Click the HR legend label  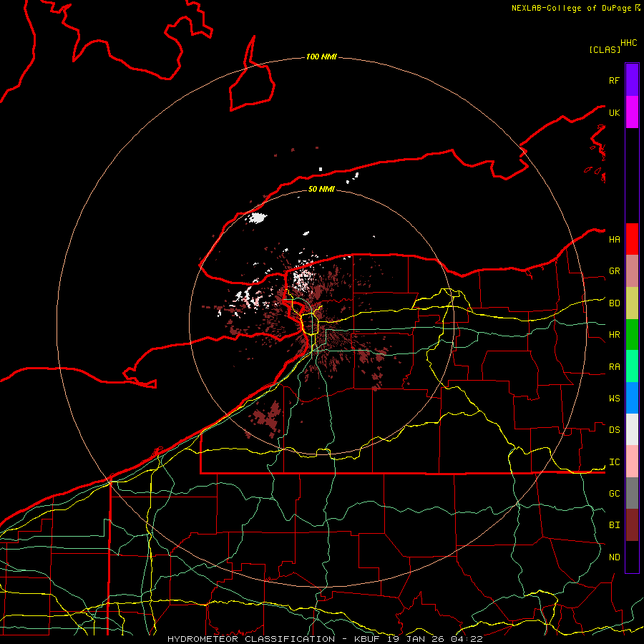(614, 335)
